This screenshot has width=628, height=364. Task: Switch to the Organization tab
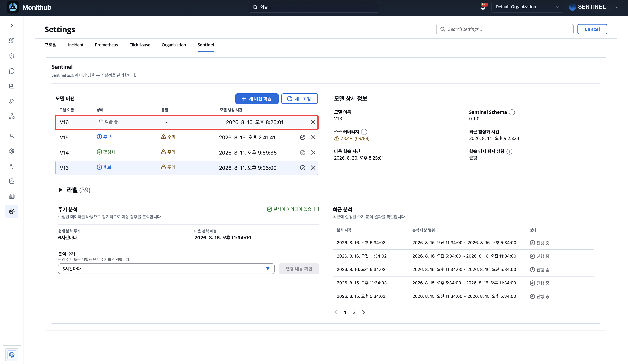click(174, 45)
